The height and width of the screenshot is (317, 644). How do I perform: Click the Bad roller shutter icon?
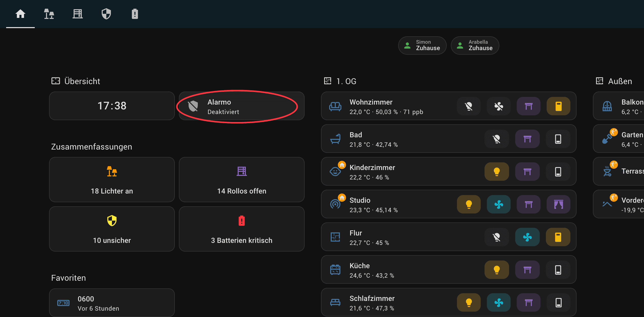click(527, 139)
